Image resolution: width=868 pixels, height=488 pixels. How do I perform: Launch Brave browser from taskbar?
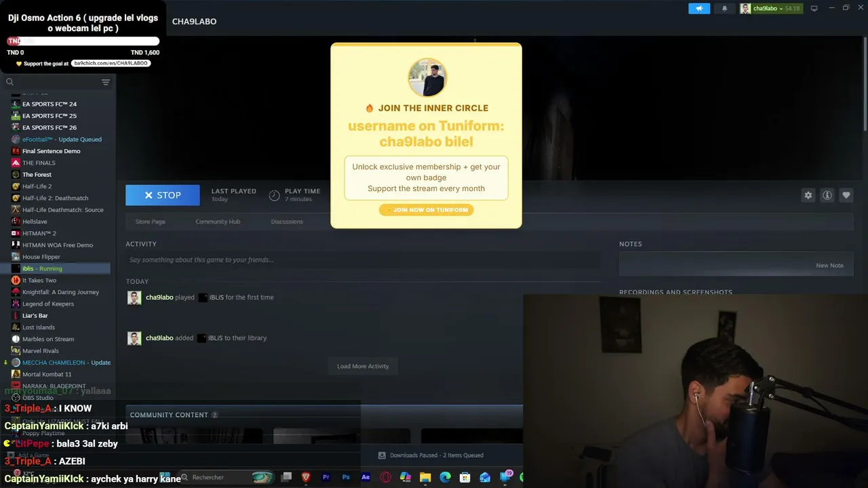[306, 477]
